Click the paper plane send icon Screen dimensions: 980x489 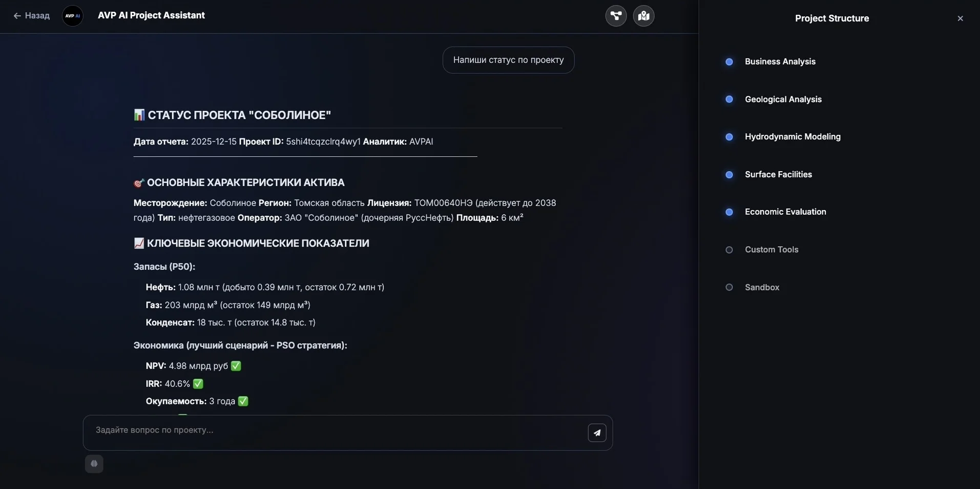(x=597, y=433)
